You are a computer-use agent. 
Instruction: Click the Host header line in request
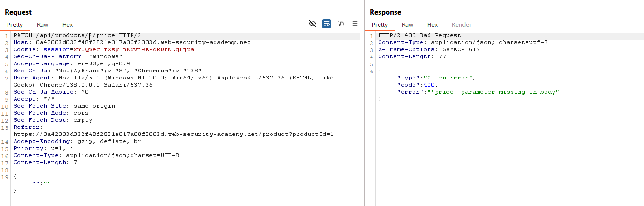[x=132, y=42]
